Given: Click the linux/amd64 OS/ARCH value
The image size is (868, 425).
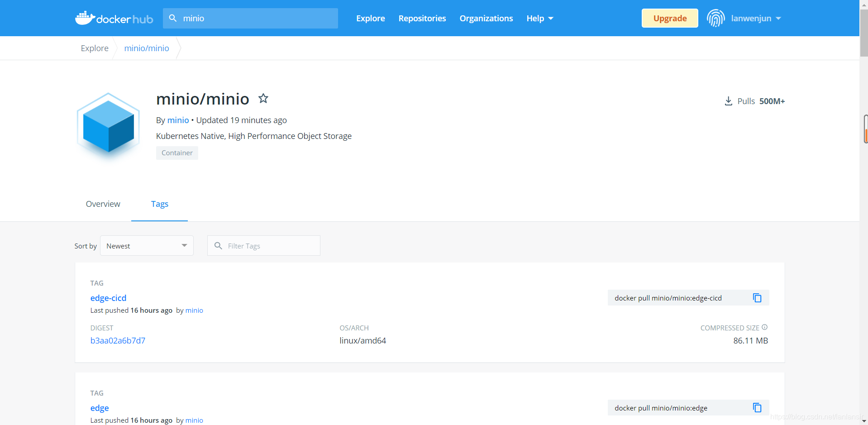Looking at the screenshot, I should (x=363, y=340).
